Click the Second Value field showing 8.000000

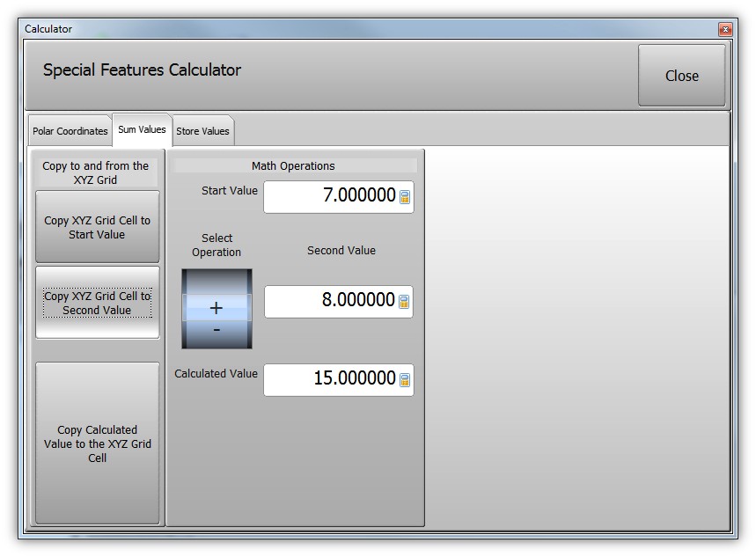pyautogui.click(x=331, y=301)
